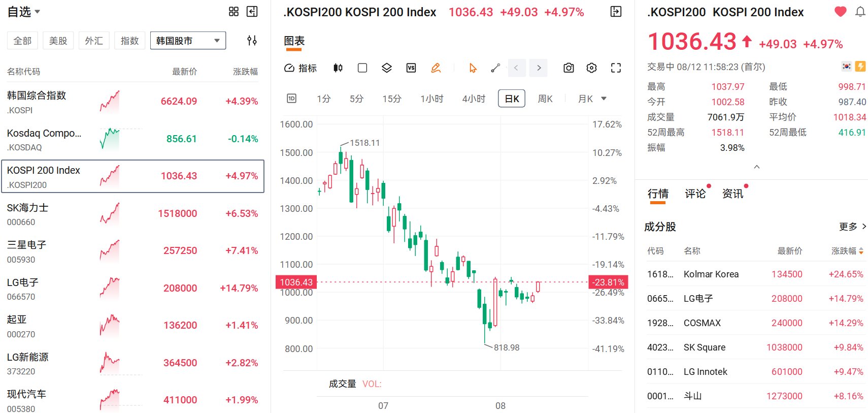Collapse the quote details chevron
This screenshot has height=413, width=868.
tap(757, 167)
